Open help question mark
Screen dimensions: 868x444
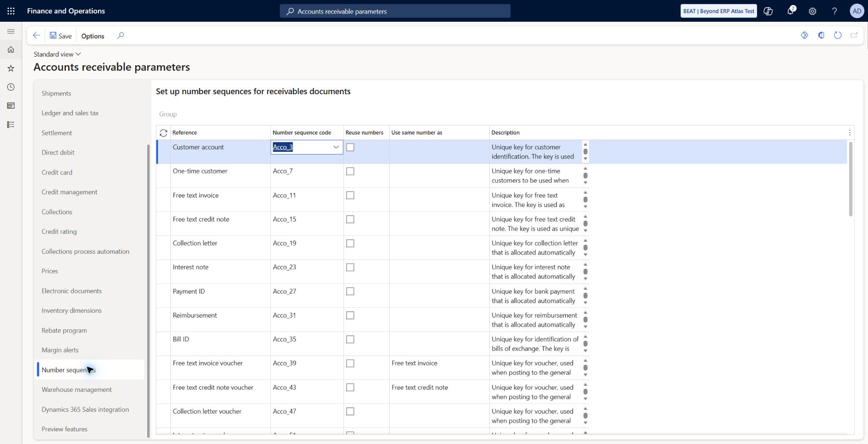834,11
